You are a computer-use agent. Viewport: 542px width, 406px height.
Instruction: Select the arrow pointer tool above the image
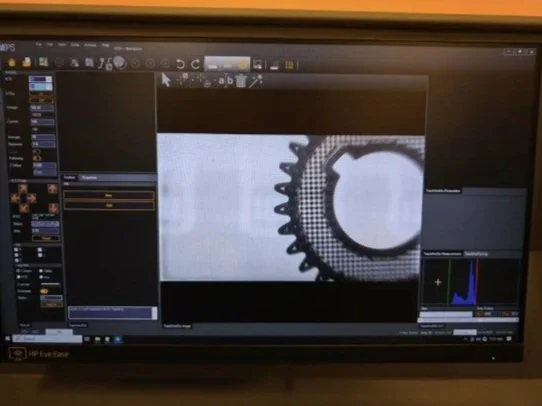point(166,80)
